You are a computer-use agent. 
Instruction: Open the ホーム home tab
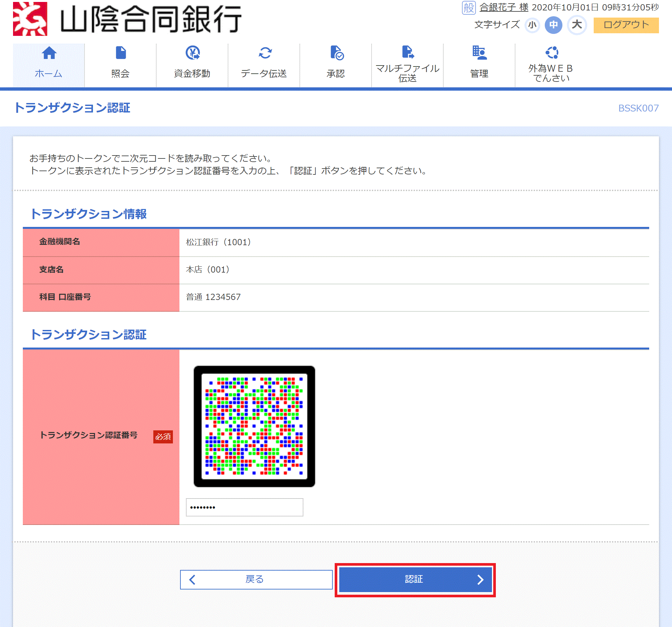[49, 65]
